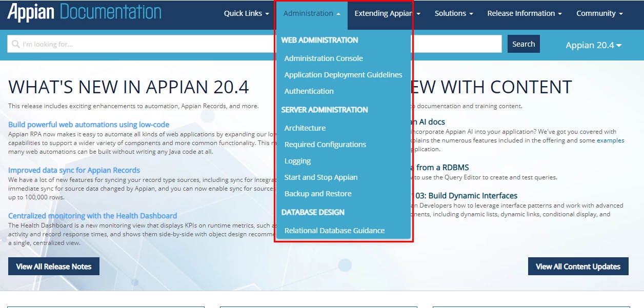Image resolution: width=644 pixels, height=308 pixels.
Task: Click View All Release Notes button
Action: [x=54, y=266]
